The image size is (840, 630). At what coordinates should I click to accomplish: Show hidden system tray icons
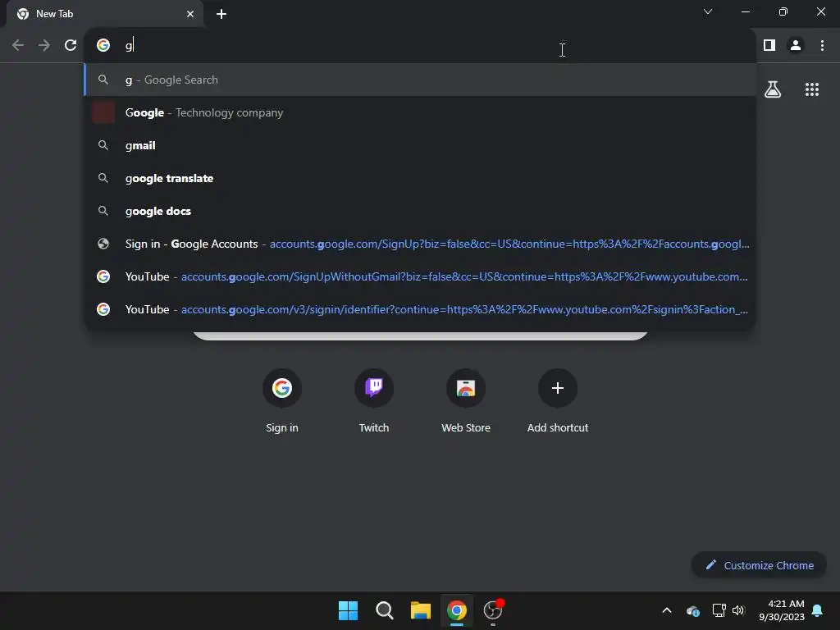[667, 610]
